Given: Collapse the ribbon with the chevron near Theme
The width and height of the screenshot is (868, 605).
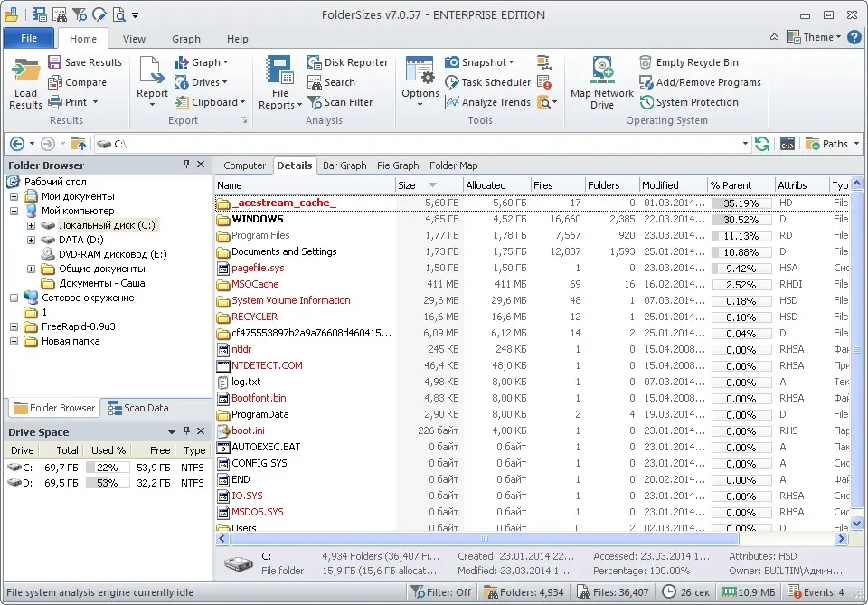Looking at the screenshot, I should (x=775, y=37).
